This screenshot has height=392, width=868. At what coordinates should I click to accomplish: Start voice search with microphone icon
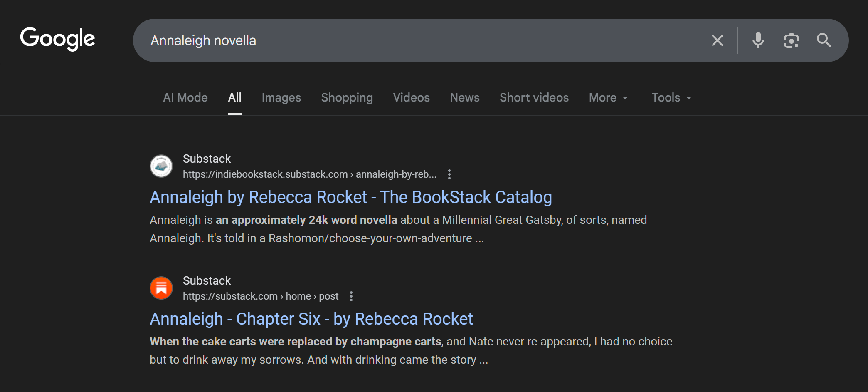pos(758,40)
